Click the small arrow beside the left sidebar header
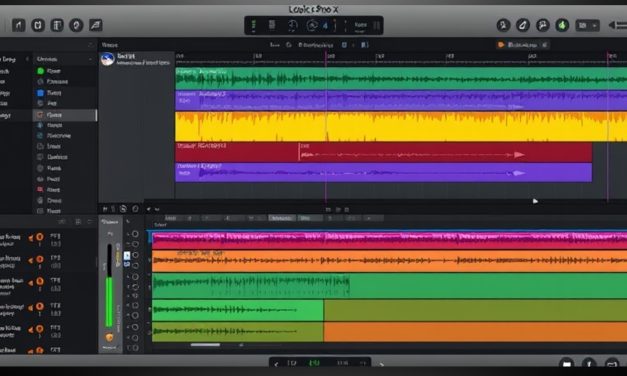 click(x=27, y=59)
